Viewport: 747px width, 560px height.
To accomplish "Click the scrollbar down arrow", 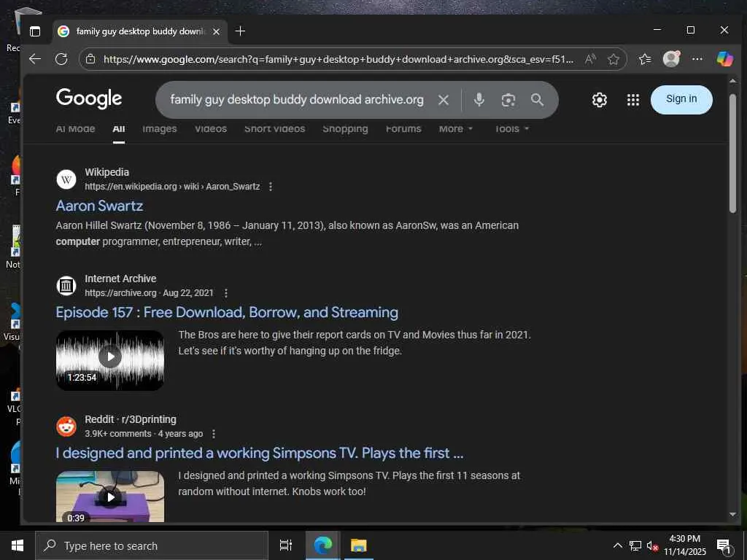I will (732, 514).
